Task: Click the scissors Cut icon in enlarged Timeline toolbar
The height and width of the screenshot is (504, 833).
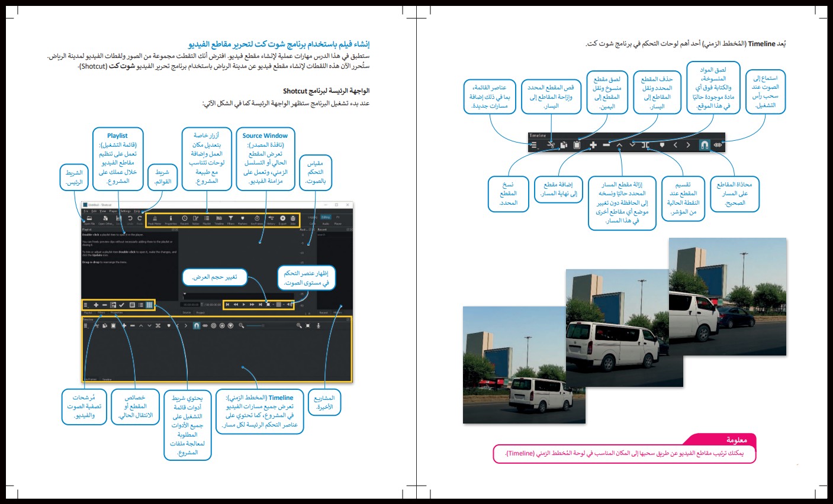Action: tap(551, 144)
